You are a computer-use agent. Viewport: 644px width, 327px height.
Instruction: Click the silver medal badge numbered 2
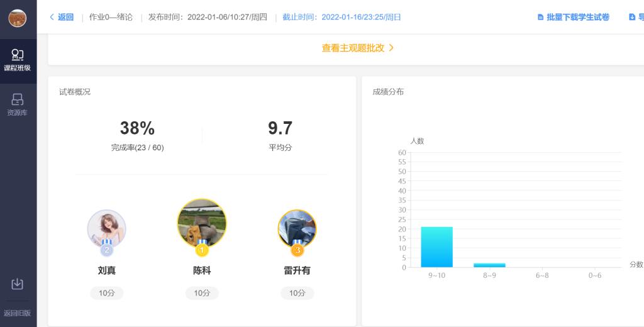pyautogui.click(x=106, y=250)
